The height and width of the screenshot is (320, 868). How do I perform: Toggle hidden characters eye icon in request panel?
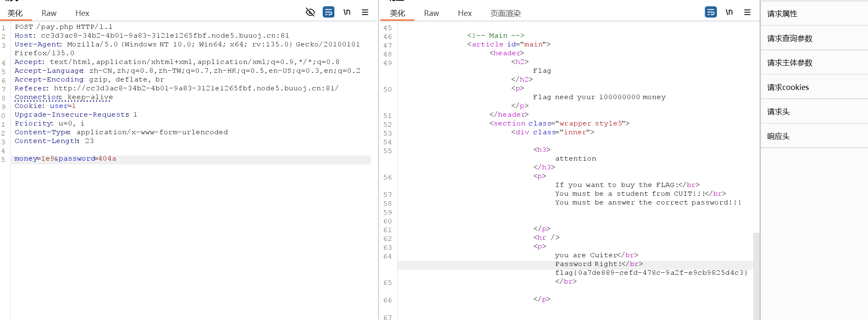tap(310, 12)
